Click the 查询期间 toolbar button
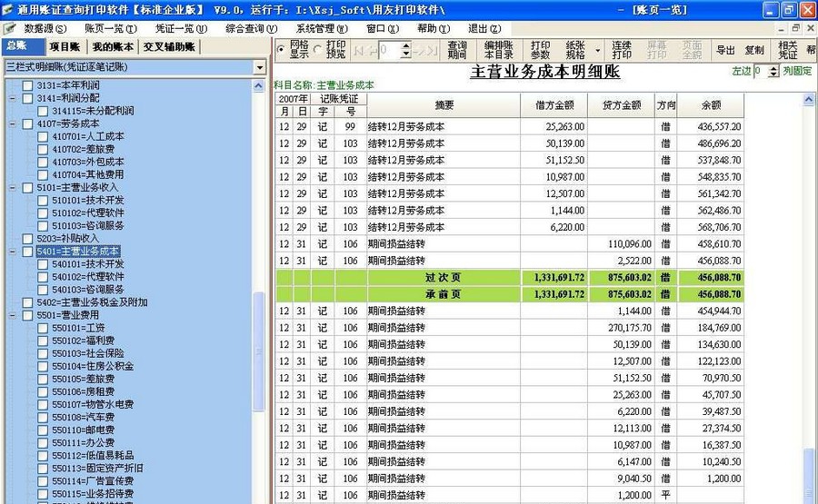Viewport: 818px width, 504px height. click(456, 50)
